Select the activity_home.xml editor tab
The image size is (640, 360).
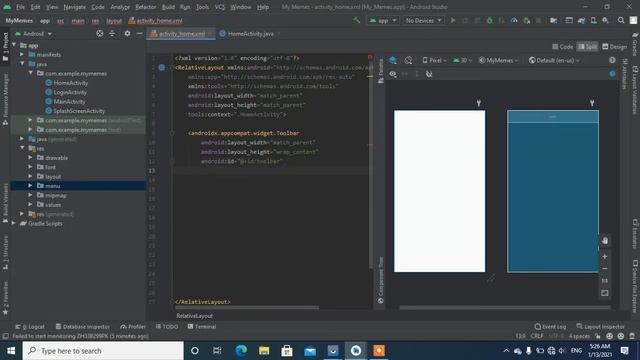tap(181, 34)
